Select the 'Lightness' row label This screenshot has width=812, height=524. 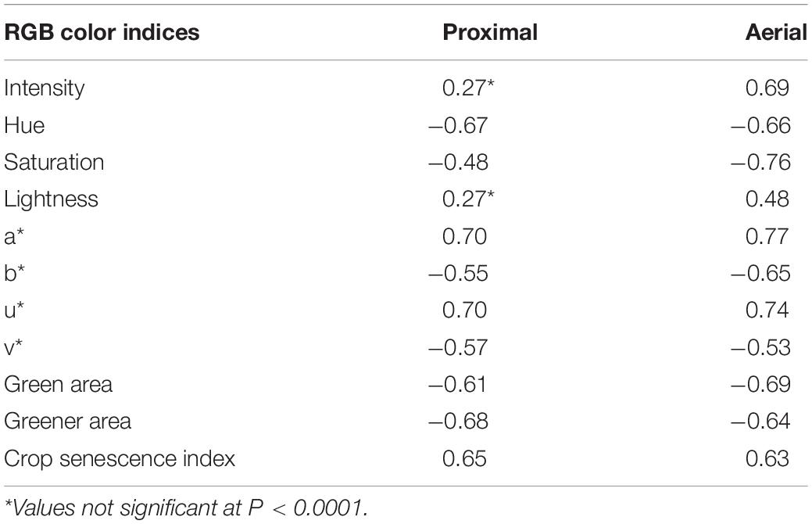click(x=52, y=199)
